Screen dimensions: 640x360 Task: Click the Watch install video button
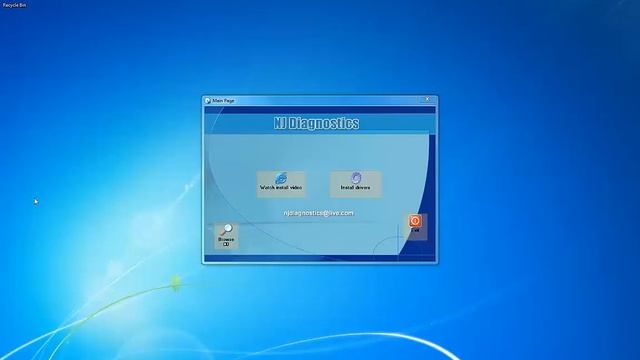coord(281,184)
